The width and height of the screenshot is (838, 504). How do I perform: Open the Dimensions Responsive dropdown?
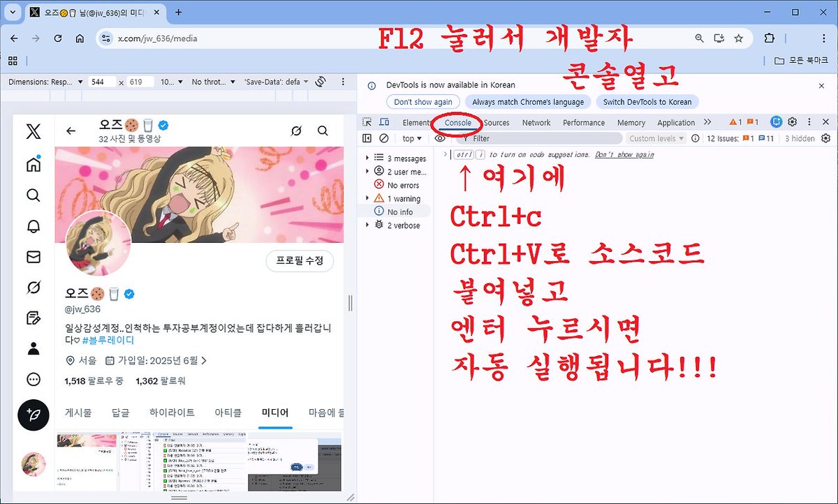click(45, 82)
